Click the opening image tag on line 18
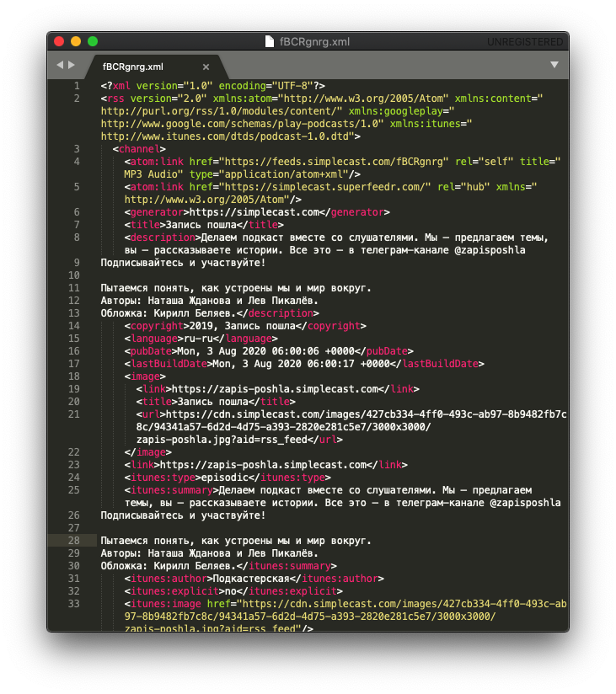The image size is (616, 694). coord(145,376)
